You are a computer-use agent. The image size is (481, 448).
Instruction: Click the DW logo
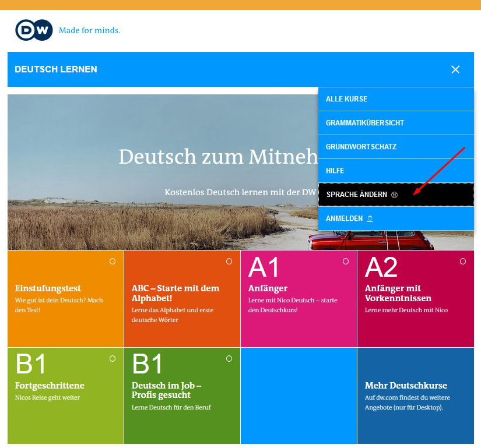coord(34,30)
